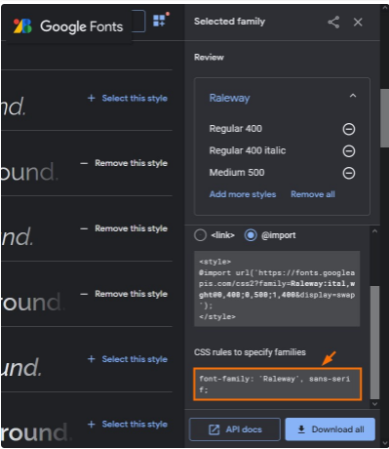
Task: Click Download all button
Action: pos(330,429)
